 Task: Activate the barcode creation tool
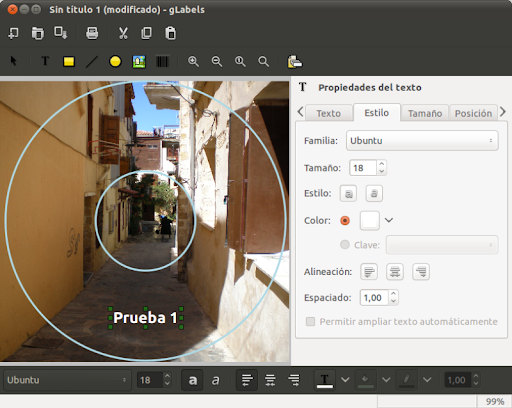tap(162, 62)
